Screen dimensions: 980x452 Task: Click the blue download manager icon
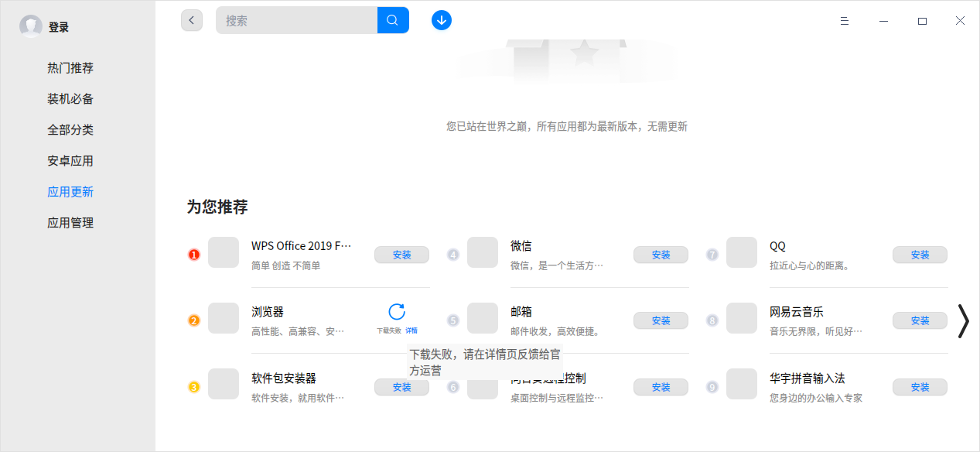coord(441,19)
